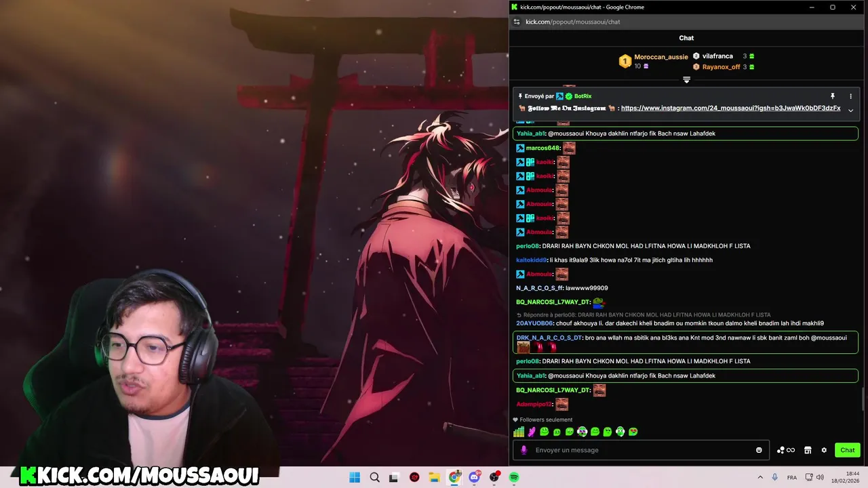
Task: Open the chat shop storefront icon
Action: pos(808,450)
